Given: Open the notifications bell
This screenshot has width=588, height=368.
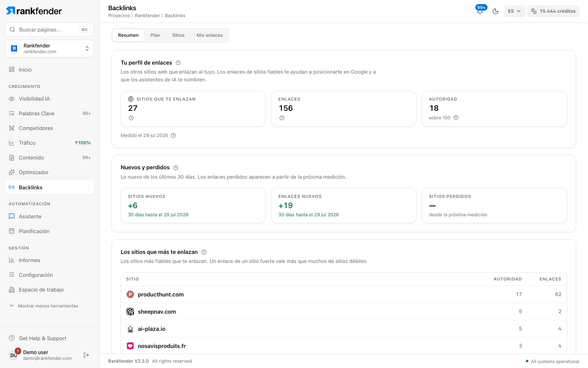Looking at the screenshot, I should [480, 11].
